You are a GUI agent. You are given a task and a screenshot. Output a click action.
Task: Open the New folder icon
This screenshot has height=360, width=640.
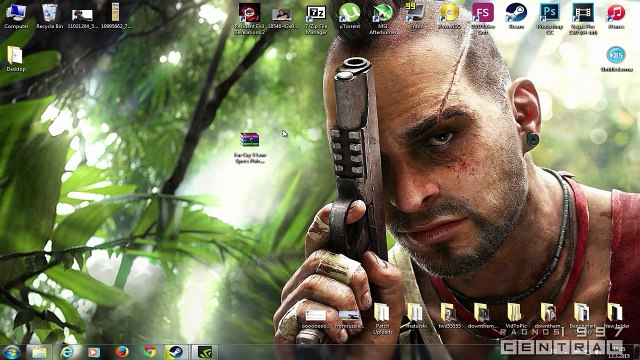click(616, 316)
